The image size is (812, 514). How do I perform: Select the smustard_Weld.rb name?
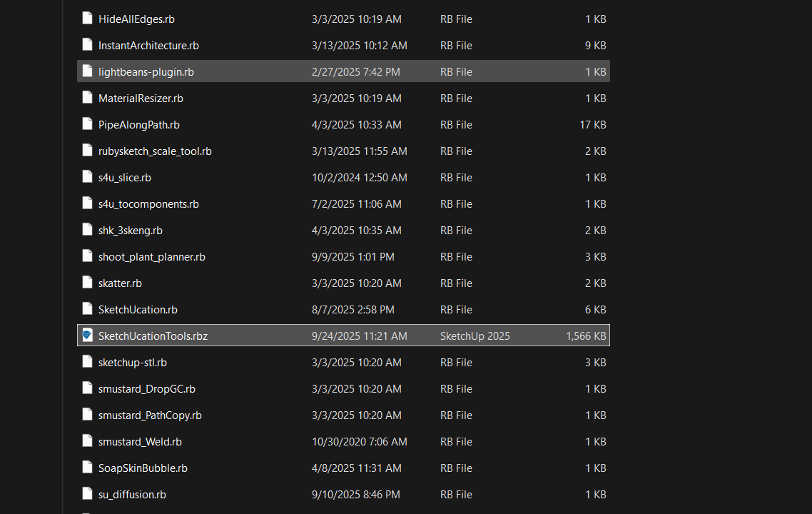pos(141,442)
